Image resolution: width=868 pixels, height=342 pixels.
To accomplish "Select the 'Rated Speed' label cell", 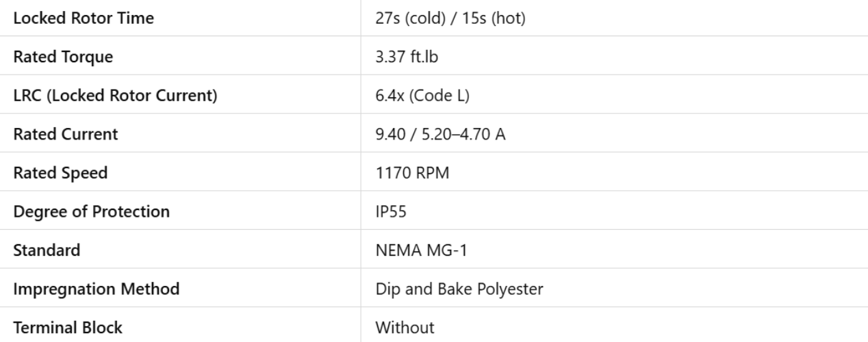I will [60, 173].
